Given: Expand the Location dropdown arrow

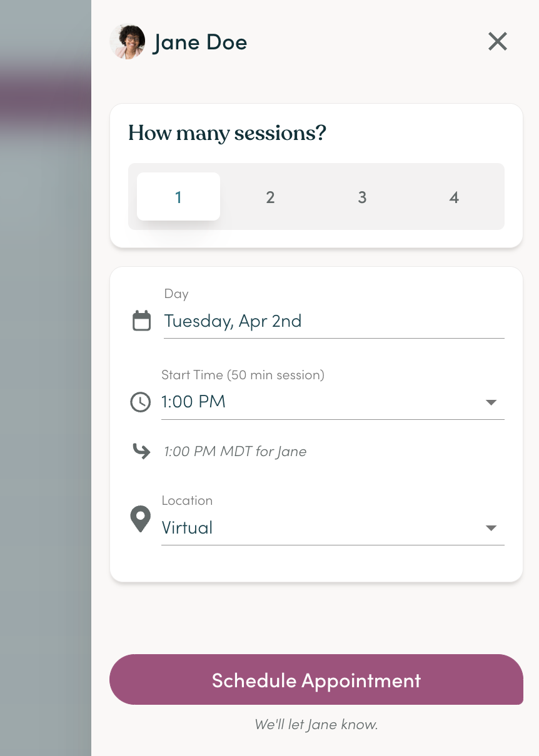Looking at the screenshot, I should point(491,528).
